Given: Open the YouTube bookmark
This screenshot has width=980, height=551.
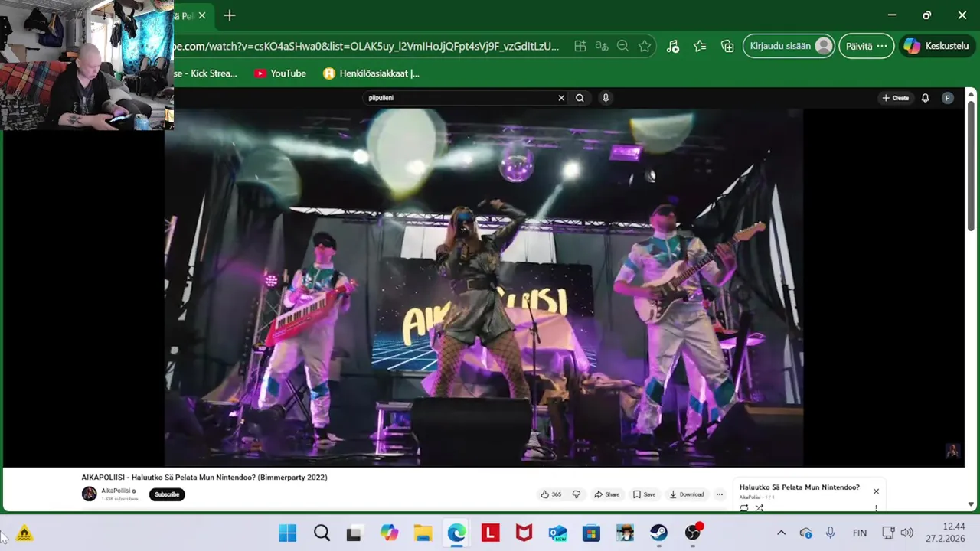Looking at the screenshot, I should pyautogui.click(x=279, y=73).
